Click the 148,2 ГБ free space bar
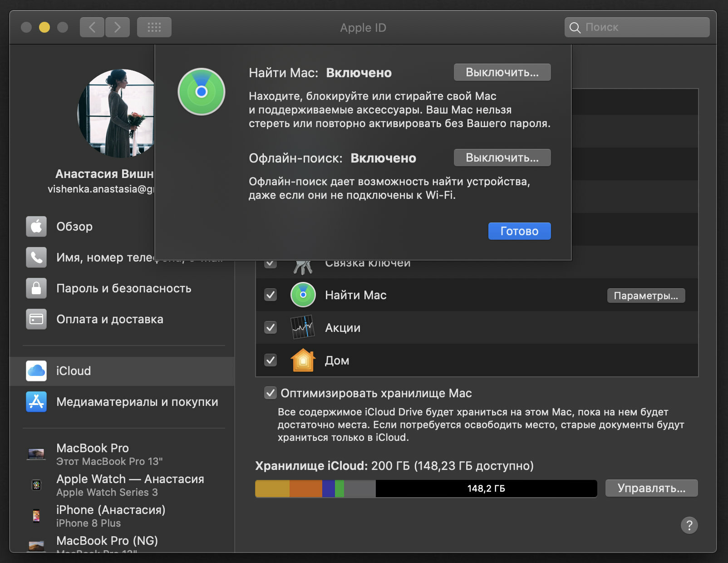Screen dimensions: 728x563 [486, 489]
